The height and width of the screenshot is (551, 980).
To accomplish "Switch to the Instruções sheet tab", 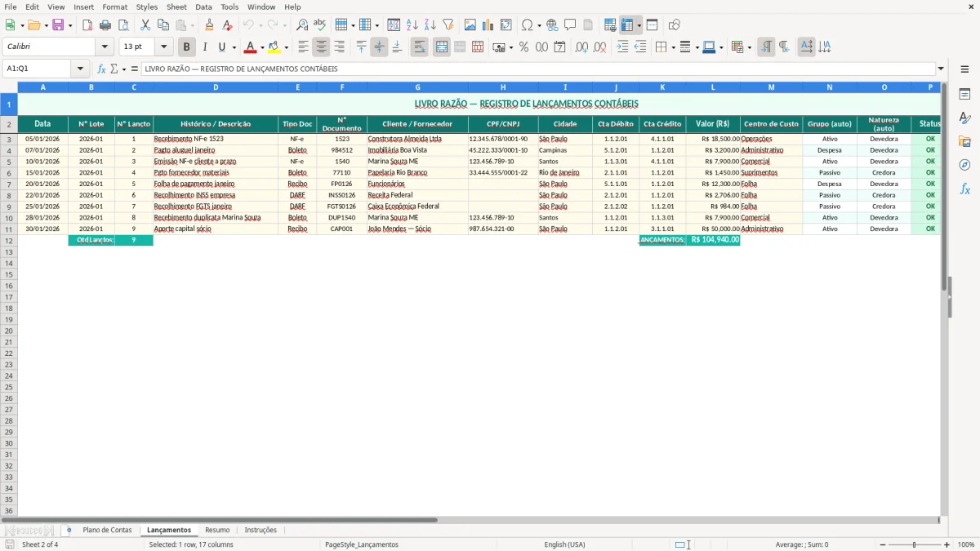I will click(x=261, y=530).
